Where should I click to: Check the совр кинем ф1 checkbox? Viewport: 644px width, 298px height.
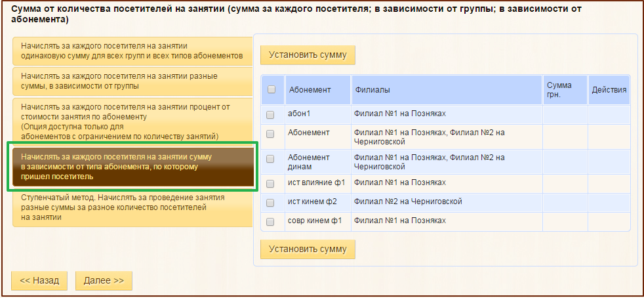[270, 222]
